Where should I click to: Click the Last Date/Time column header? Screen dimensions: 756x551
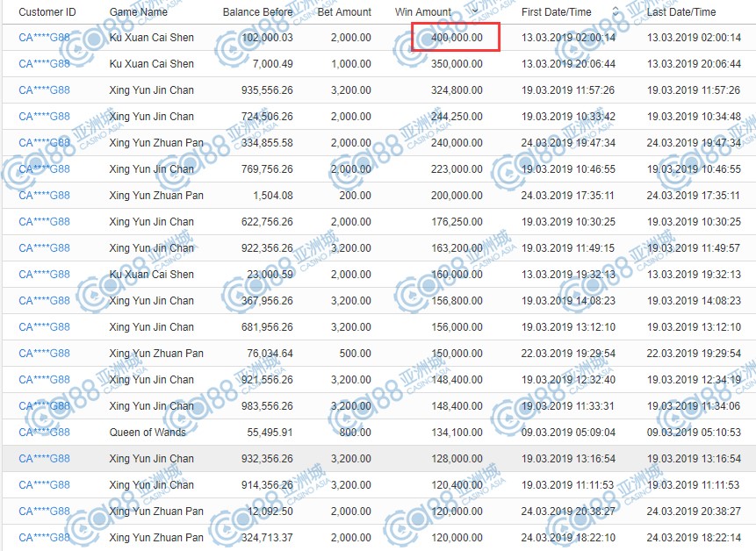point(681,12)
